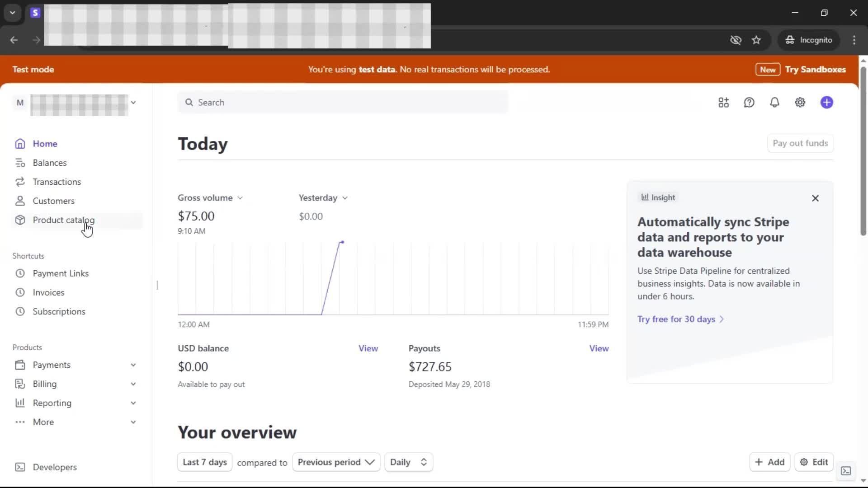Click the Last 7 days button
The height and width of the screenshot is (488, 868).
point(204,462)
